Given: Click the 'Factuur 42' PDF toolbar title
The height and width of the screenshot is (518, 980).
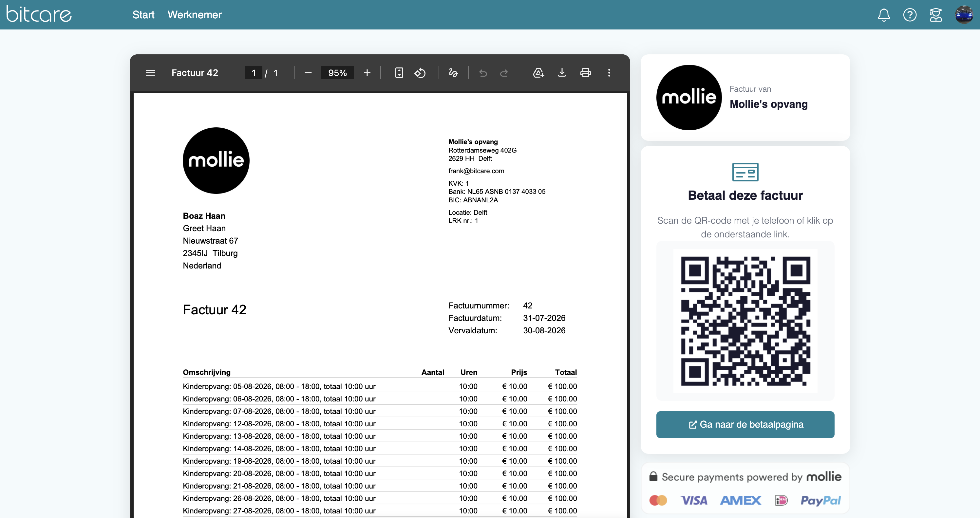Looking at the screenshot, I should click(x=195, y=73).
